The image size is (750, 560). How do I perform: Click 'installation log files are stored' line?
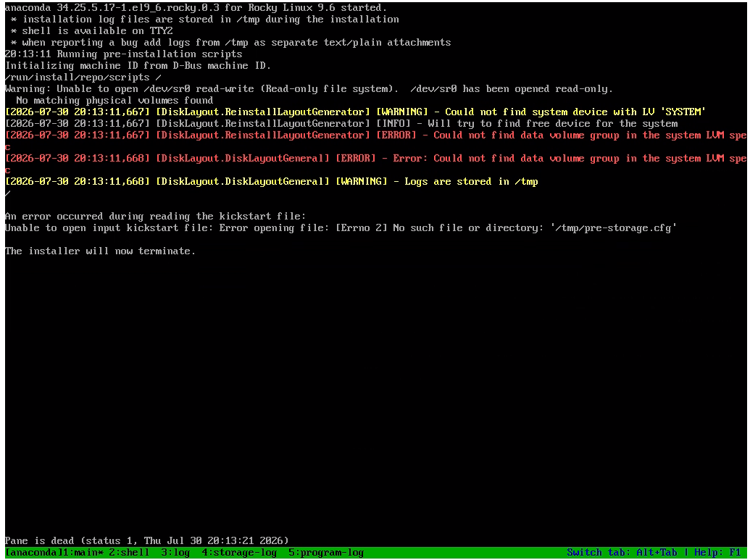coord(205,19)
